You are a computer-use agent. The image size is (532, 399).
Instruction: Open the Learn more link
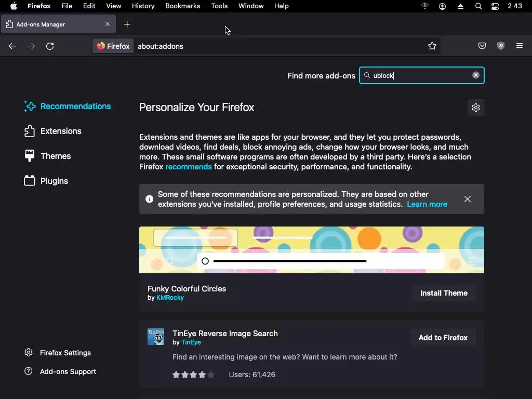[427, 204]
